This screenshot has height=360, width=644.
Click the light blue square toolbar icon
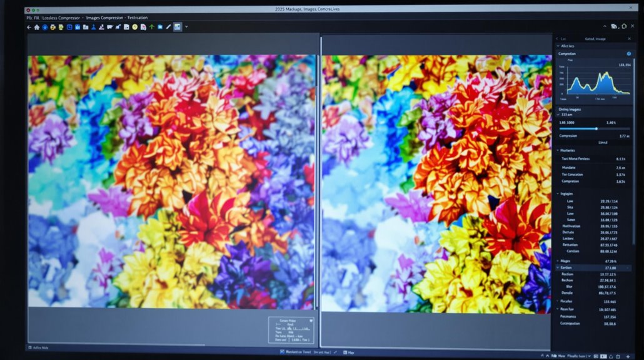point(160,27)
